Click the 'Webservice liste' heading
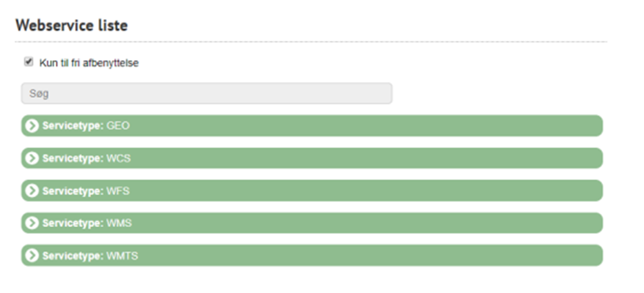 (71, 26)
